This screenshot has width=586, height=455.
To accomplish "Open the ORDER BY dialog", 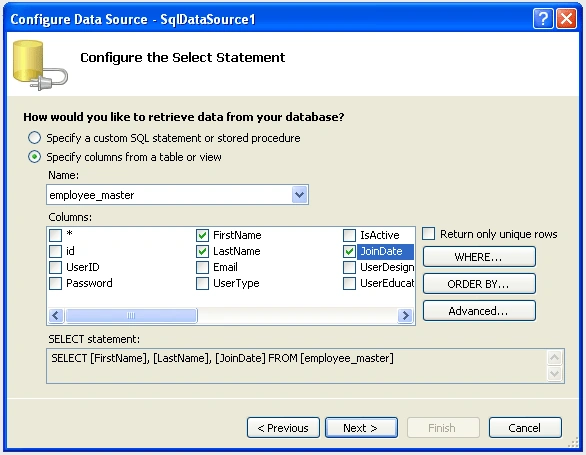I will (x=479, y=284).
